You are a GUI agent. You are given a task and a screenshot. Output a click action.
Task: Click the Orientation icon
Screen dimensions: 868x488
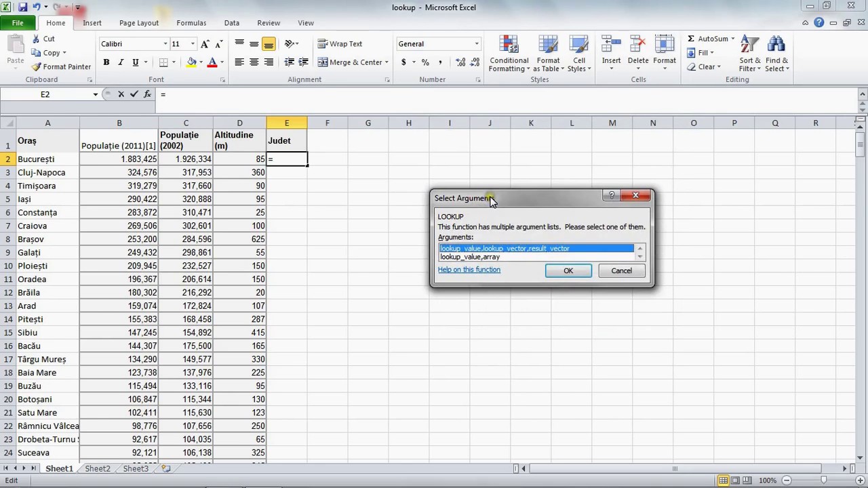pyautogui.click(x=290, y=44)
